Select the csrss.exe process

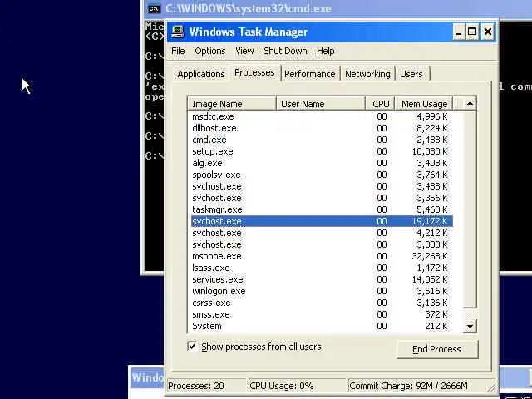[x=321, y=303]
